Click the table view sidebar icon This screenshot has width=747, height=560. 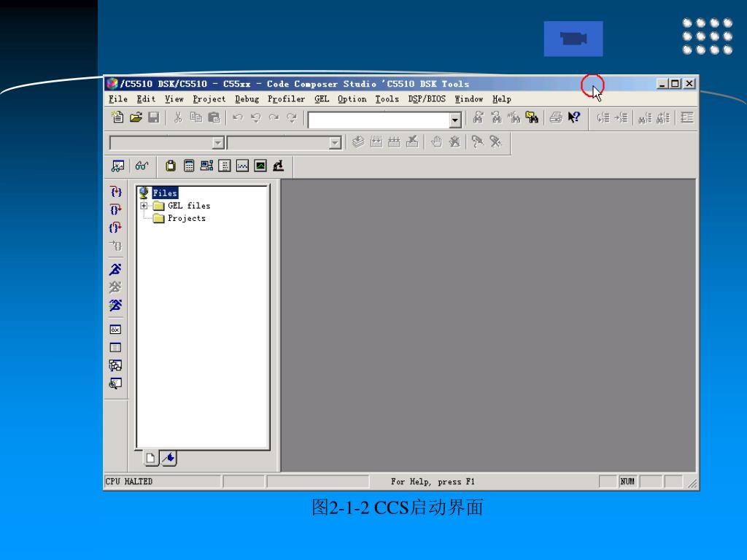[x=115, y=348]
